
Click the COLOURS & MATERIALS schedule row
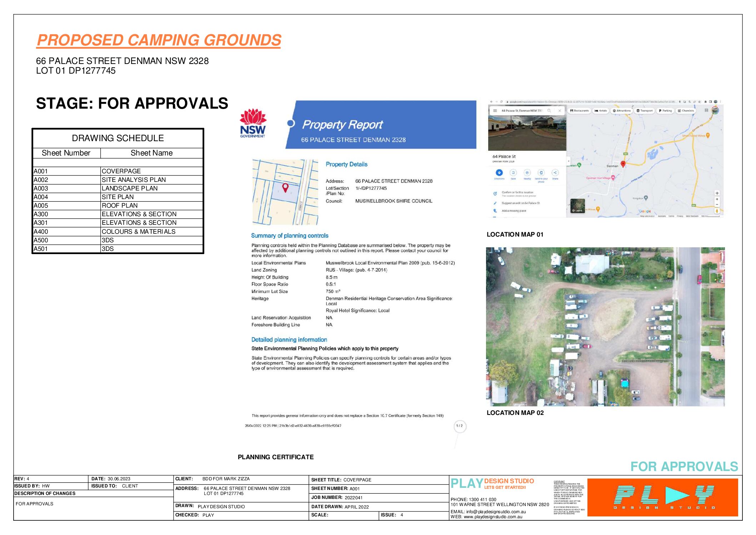click(118, 232)
